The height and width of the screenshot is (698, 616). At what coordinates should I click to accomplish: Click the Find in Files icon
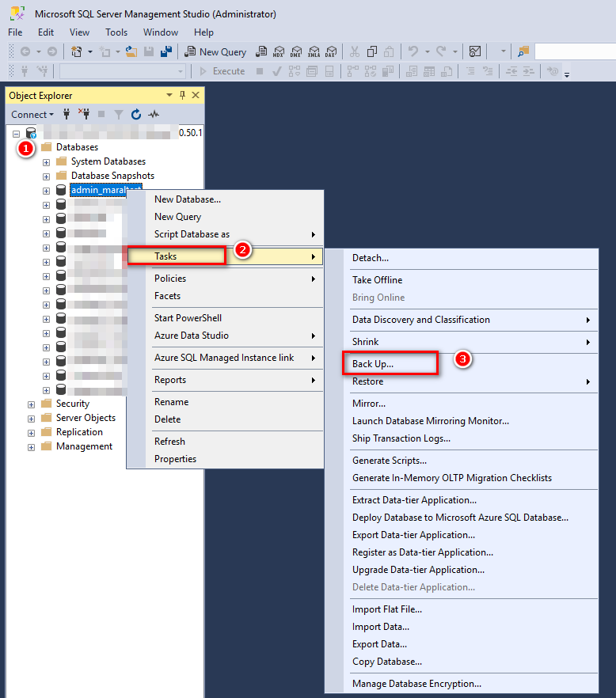pos(523,52)
